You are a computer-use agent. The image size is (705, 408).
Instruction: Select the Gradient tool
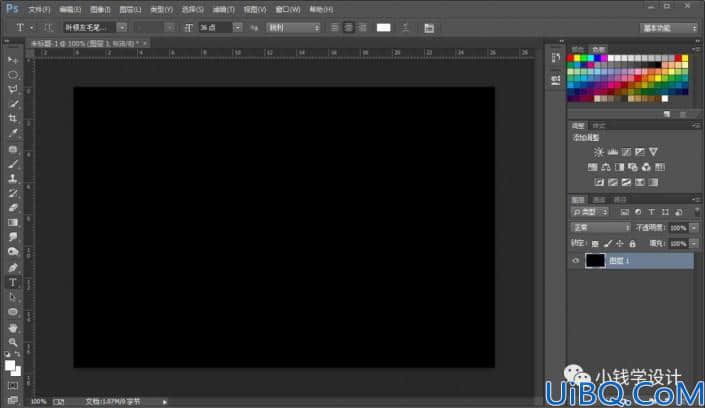pyautogui.click(x=13, y=223)
